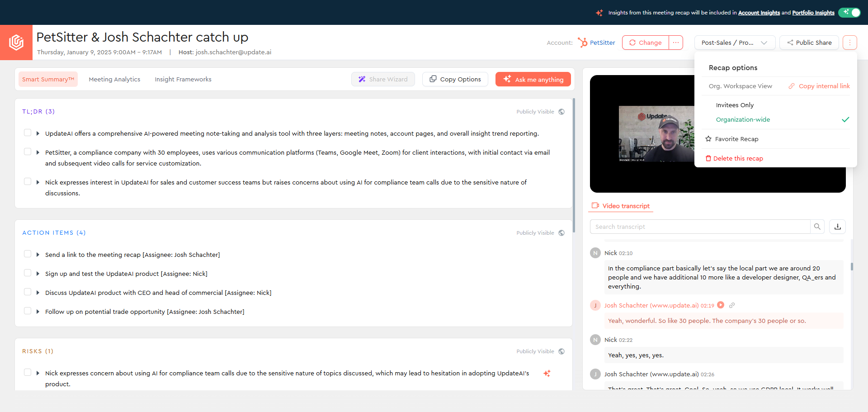Switch to the Meeting Analytics tab
Image resolution: width=868 pixels, height=412 pixels.
pos(114,79)
